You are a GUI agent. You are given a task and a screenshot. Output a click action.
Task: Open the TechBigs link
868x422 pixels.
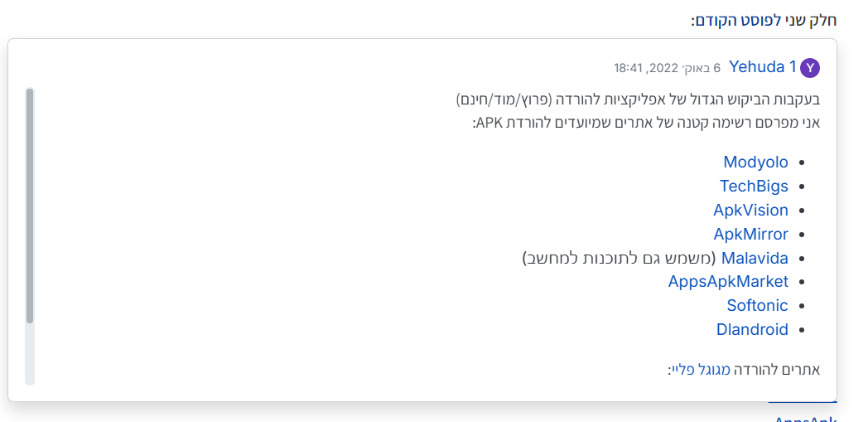[x=754, y=187]
